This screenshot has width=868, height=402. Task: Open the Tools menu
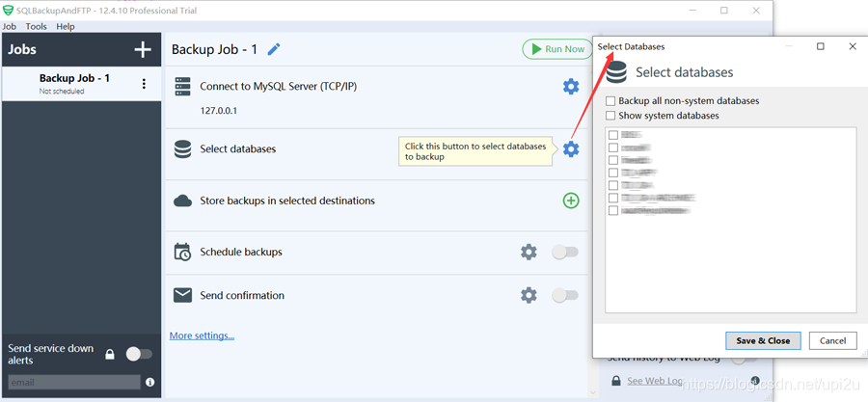coord(36,27)
